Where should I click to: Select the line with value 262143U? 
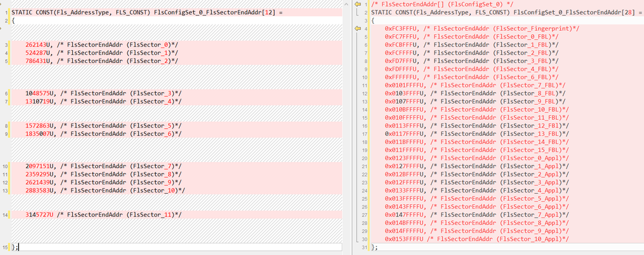[x=177, y=44]
